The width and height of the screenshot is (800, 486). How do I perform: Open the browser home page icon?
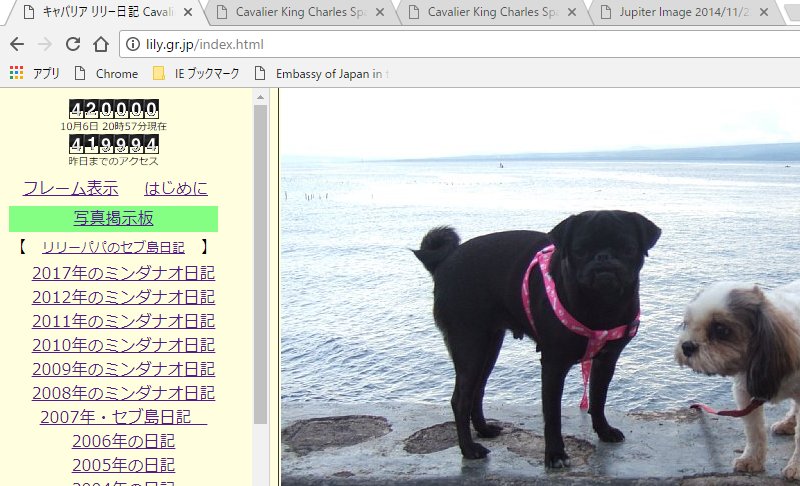coord(101,44)
